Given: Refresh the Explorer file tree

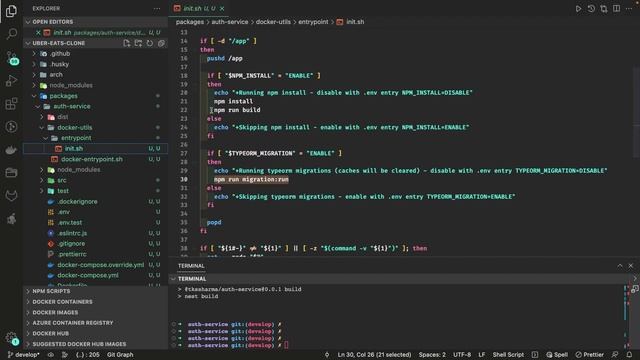Looking at the screenshot, I should [150, 43].
